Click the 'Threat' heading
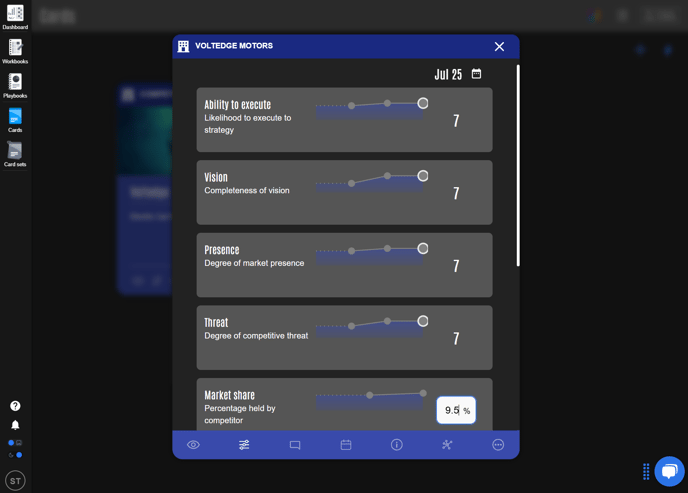688x493 pixels. [x=216, y=322]
